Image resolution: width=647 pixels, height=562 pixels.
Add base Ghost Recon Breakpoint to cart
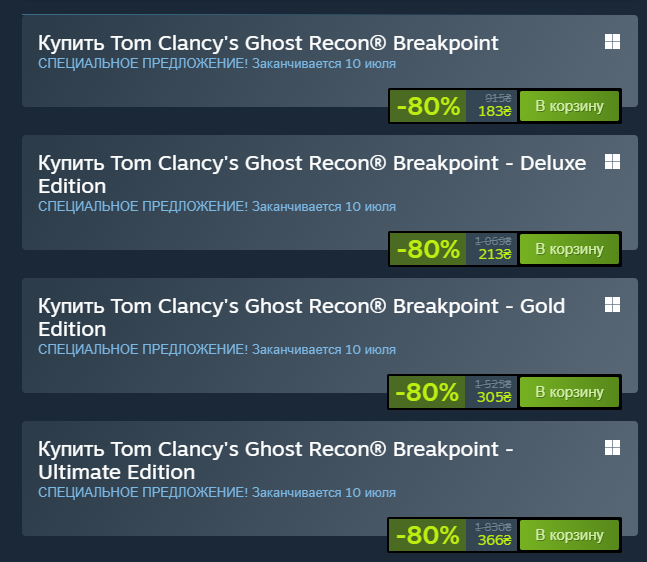(569, 106)
